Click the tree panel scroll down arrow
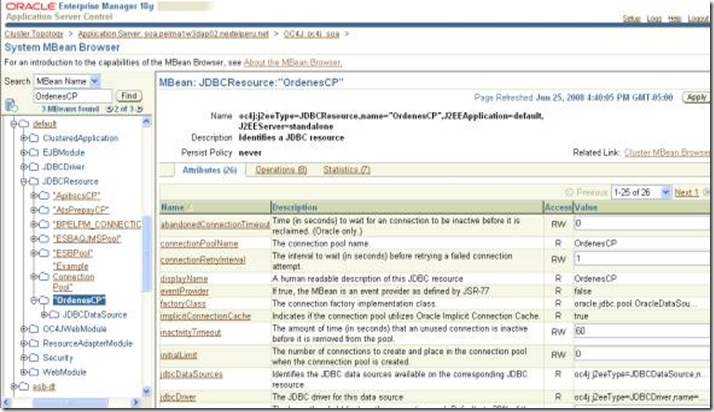Image resolution: width=714 pixels, height=412 pixels. pyautogui.click(x=146, y=391)
